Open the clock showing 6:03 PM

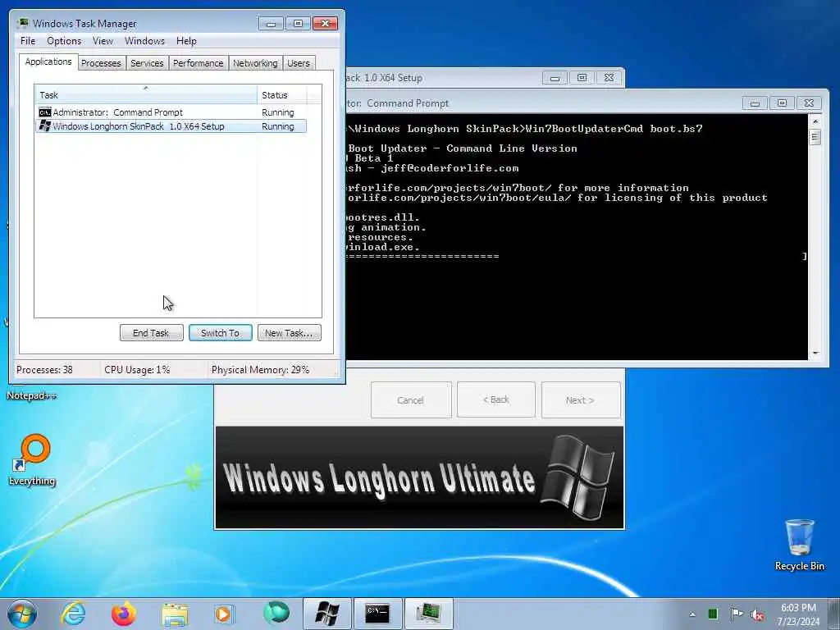point(798,614)
